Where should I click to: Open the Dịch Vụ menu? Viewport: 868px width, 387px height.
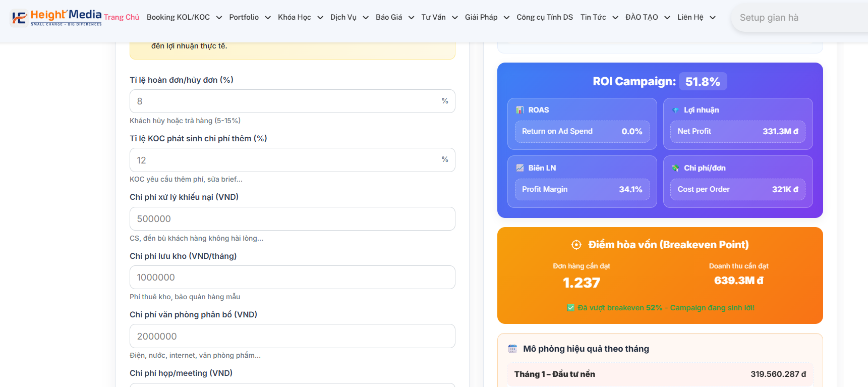(343, 17)
